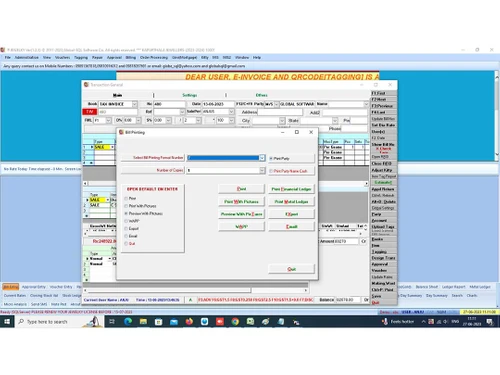
Task: Open Mail app from taskbar
Action: pyautogui.click(x=174, y=322)
